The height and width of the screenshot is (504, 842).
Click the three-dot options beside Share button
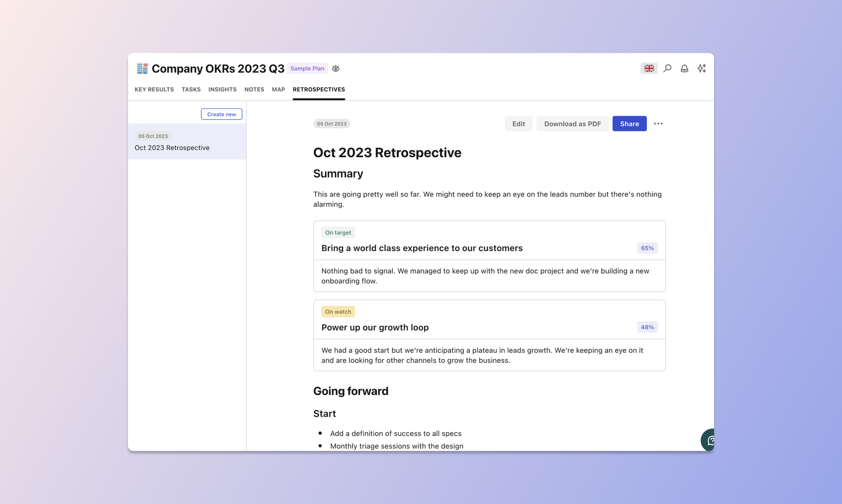[658, 124]
